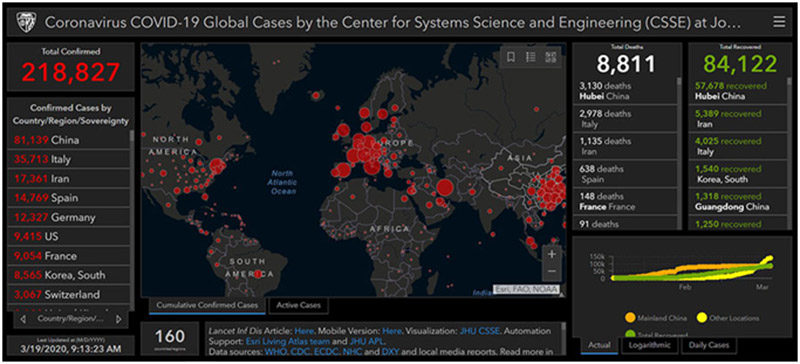Zoom out with the minus button on map

(x=552, y=271)
